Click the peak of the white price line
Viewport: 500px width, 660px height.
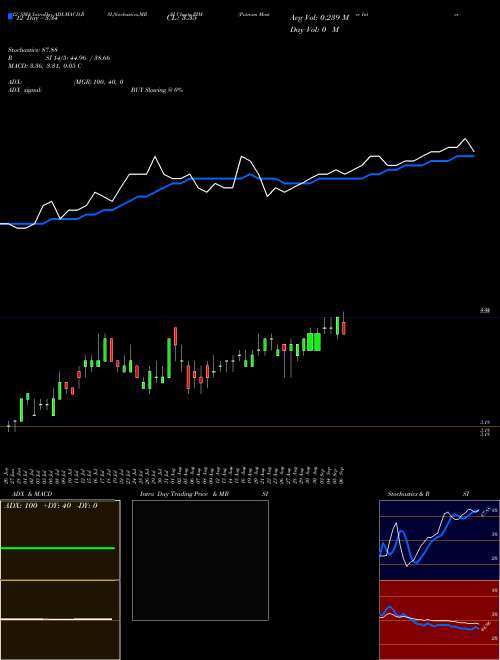click(x=465, y=138)
